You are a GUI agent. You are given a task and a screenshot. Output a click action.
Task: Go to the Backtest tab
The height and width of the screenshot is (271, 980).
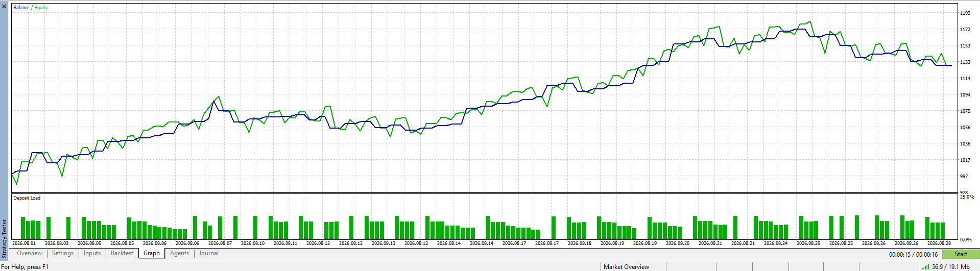pos(122,253)
